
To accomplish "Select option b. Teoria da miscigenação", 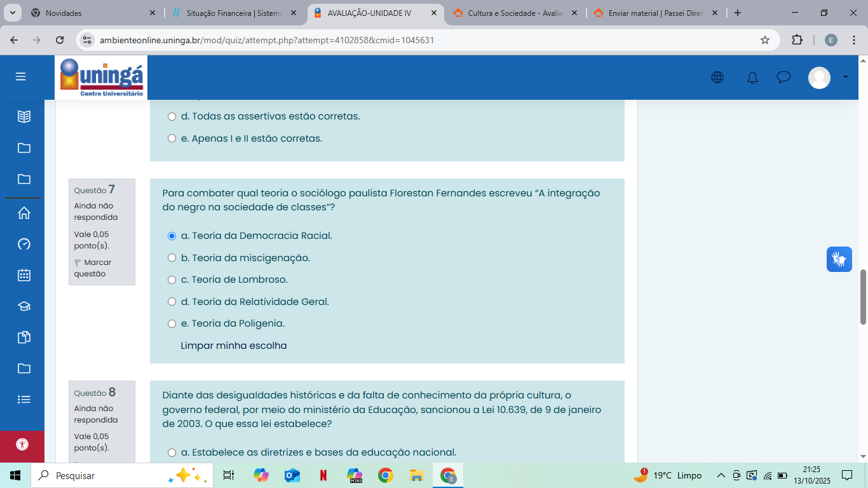I will pos(172,258).
